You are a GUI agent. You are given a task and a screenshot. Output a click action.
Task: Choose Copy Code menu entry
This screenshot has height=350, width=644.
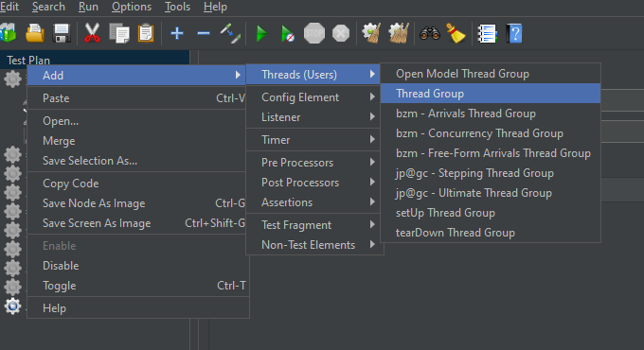(136, 184)
